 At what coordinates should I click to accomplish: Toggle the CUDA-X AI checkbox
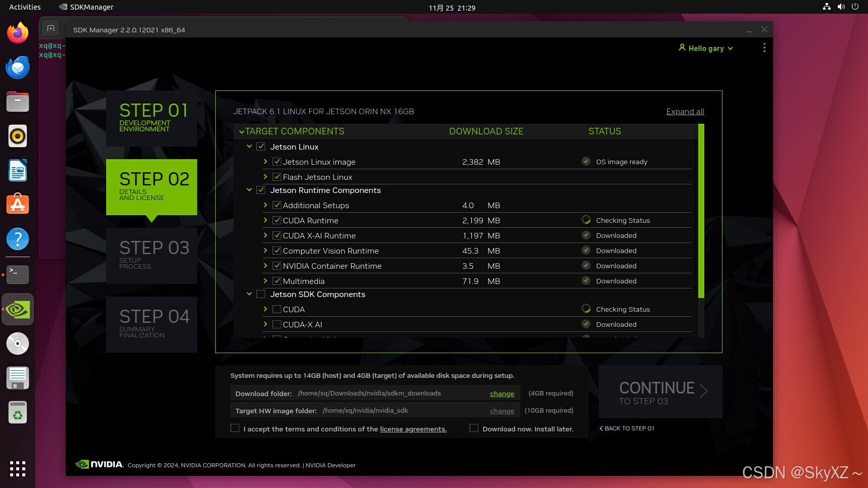pos(277,324)
